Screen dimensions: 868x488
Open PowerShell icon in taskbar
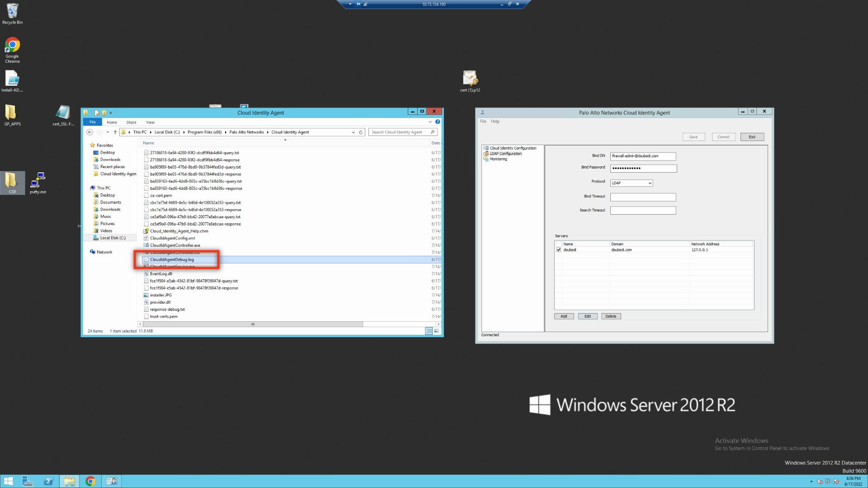click(x=49, y=481)
